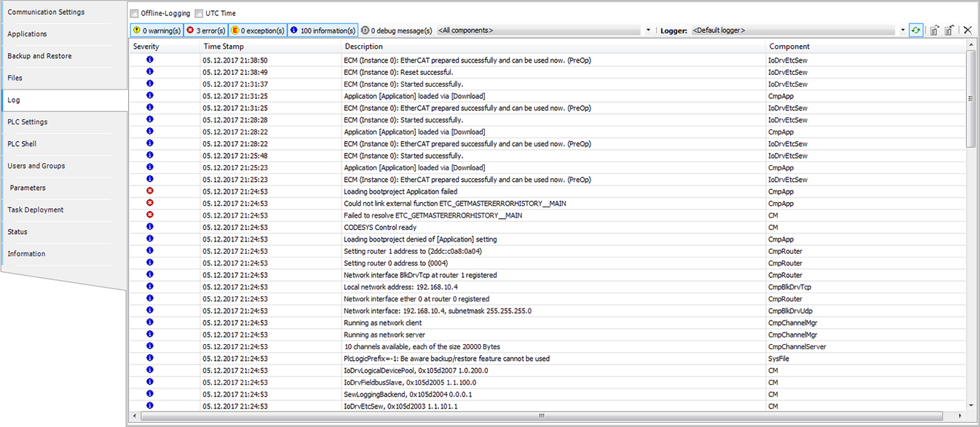Click the green refresh log icon
Screen dimensions: 980x427
click(x=915, y=30)
